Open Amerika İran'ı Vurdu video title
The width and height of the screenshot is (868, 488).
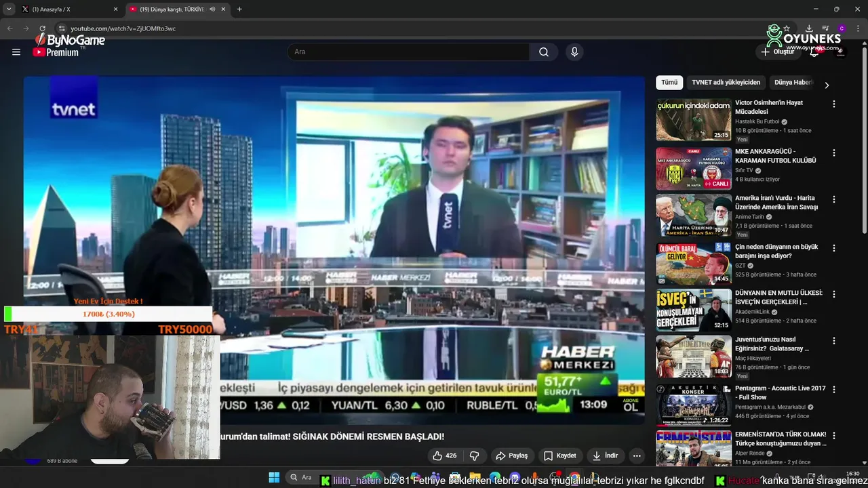(x=776, y=202)
